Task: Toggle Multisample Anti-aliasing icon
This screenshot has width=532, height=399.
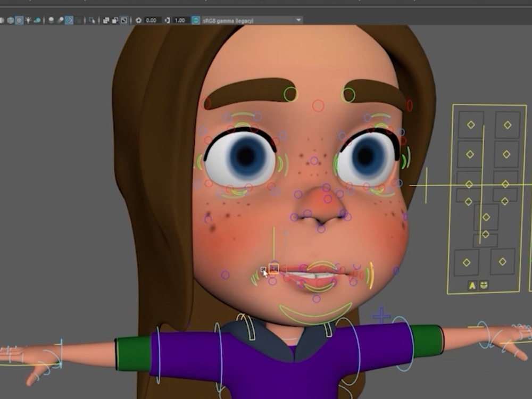Action: click(x=69, y=20)
